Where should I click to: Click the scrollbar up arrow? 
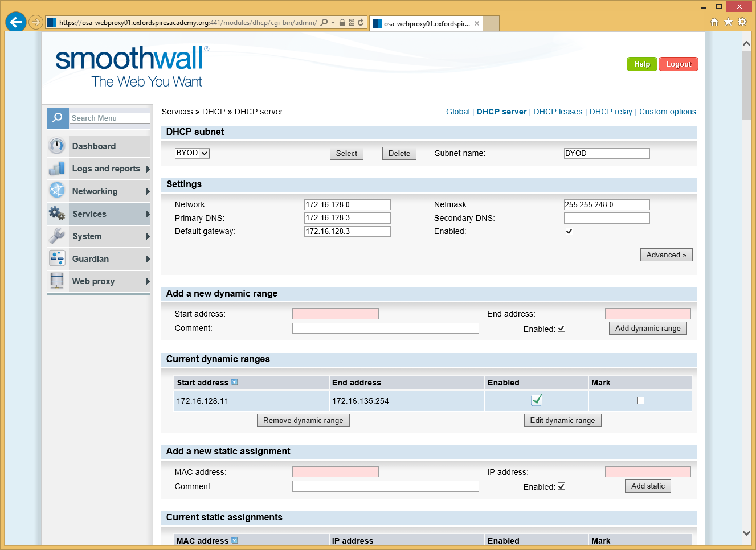click(x=746, y=43)
